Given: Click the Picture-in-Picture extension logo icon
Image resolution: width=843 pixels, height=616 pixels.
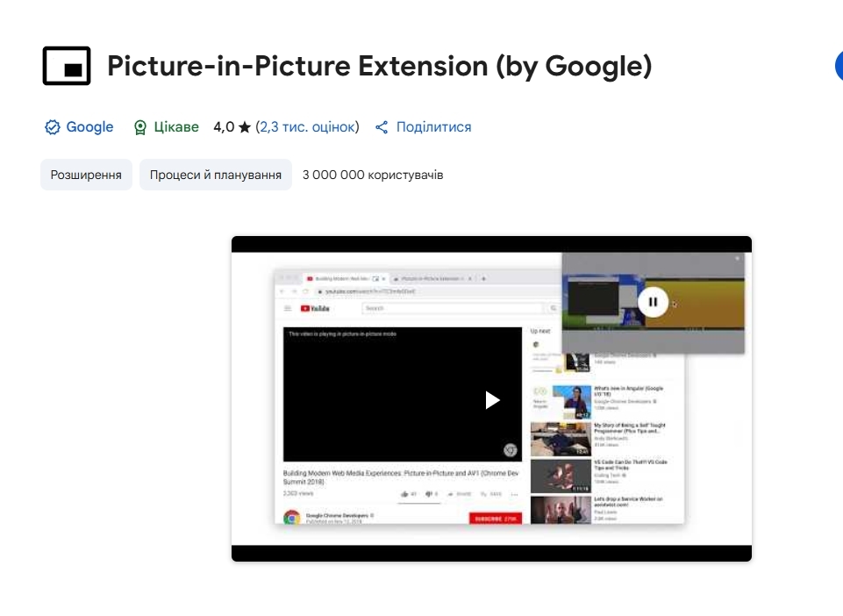Looking at the screenshot, I should [67, 66].
